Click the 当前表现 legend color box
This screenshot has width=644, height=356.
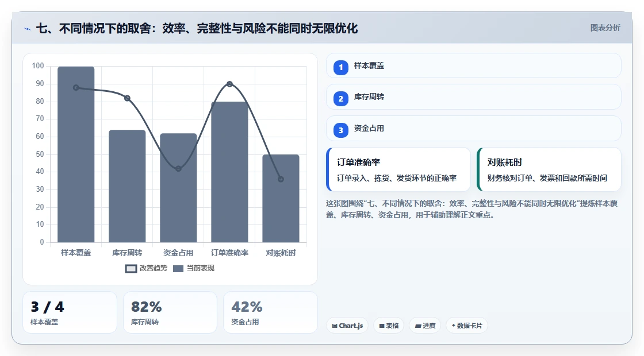click(x=178, y=269)
